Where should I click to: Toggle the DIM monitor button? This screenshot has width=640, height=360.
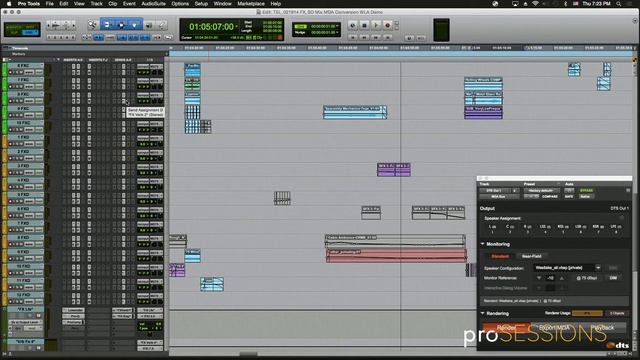(x=613, y=278)
